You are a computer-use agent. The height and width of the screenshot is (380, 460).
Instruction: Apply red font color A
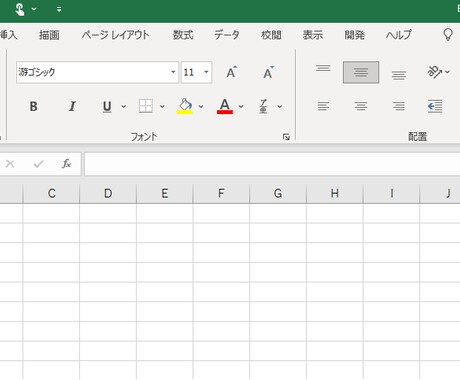(x=225, y=106)
